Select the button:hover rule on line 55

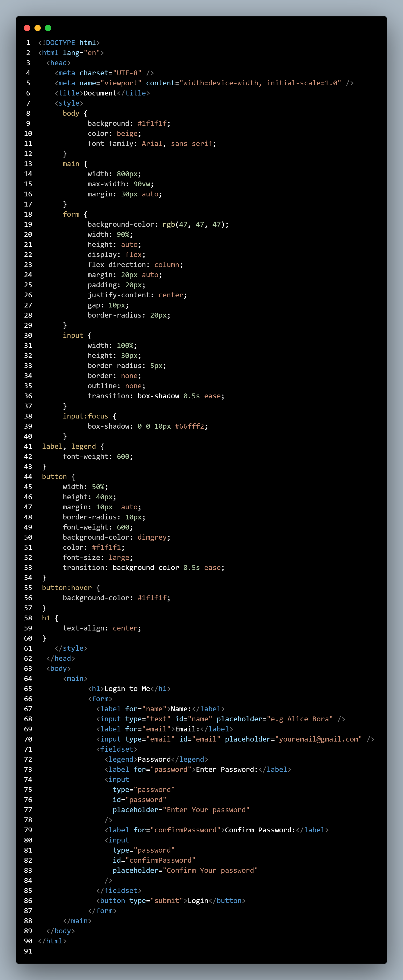coord(67,588)
